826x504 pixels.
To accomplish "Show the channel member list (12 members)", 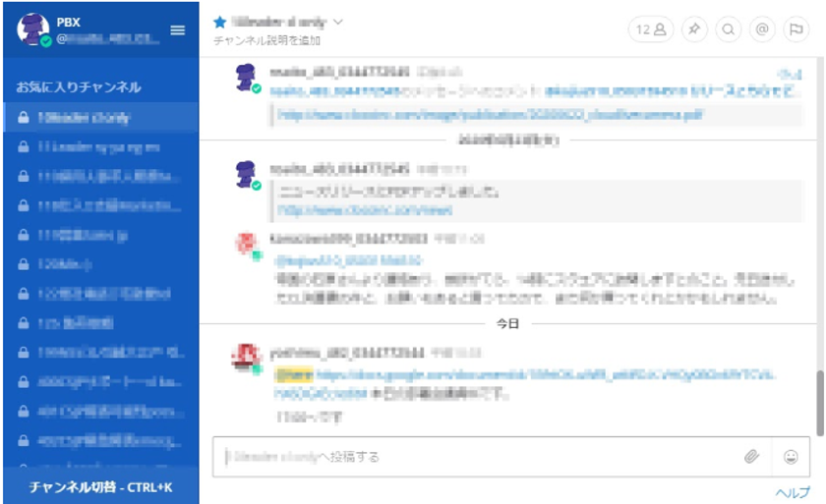I will [651, 29].
